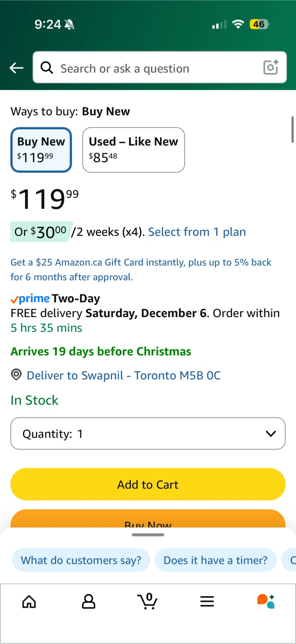Open the hamburger menu icon
Screen dimensions: 296x644
[x=207, y=602]
